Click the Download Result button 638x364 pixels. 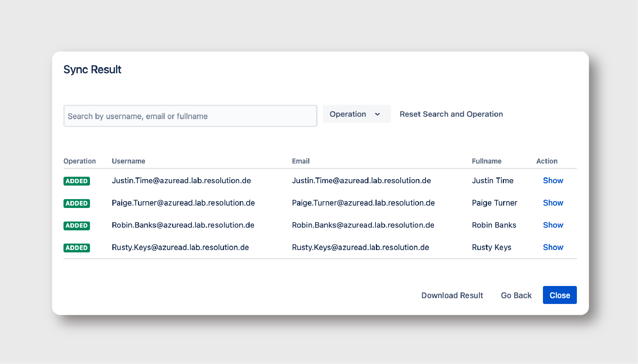point(452,295)
